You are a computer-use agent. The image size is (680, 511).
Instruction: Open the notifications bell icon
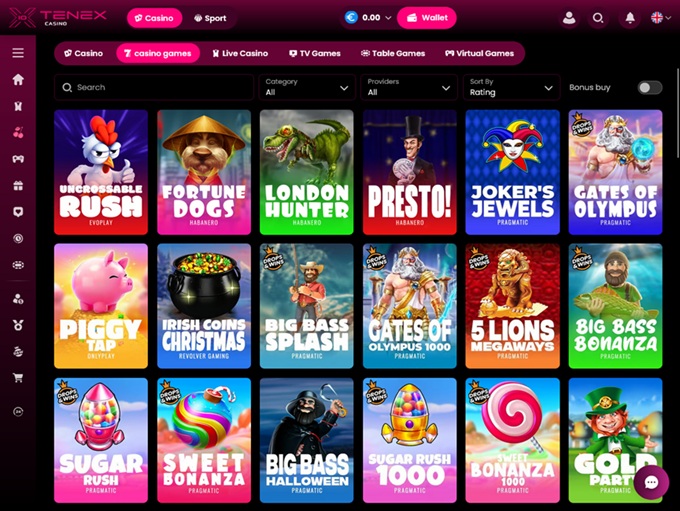click(630, 18)
